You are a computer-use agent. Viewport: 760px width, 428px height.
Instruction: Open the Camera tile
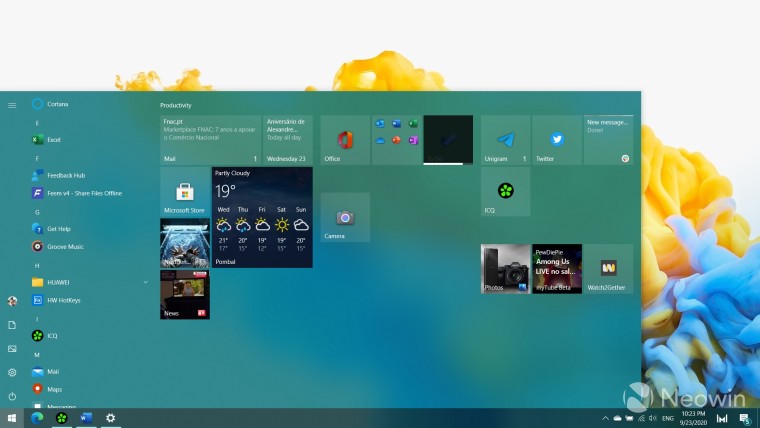345,217
